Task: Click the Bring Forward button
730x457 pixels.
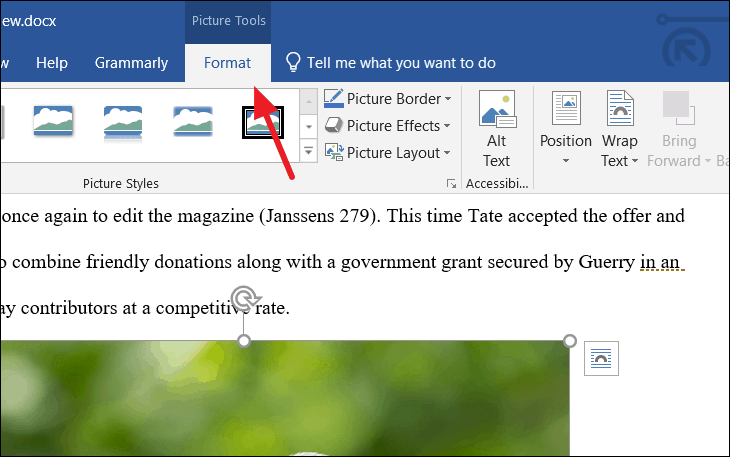Action: pyautogui.click(x=679, y=129)
